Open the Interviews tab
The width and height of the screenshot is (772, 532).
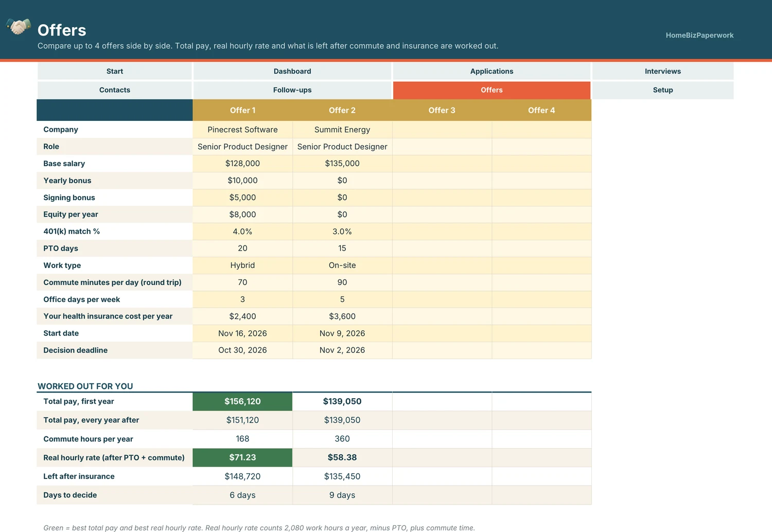[x=663, y=71]
